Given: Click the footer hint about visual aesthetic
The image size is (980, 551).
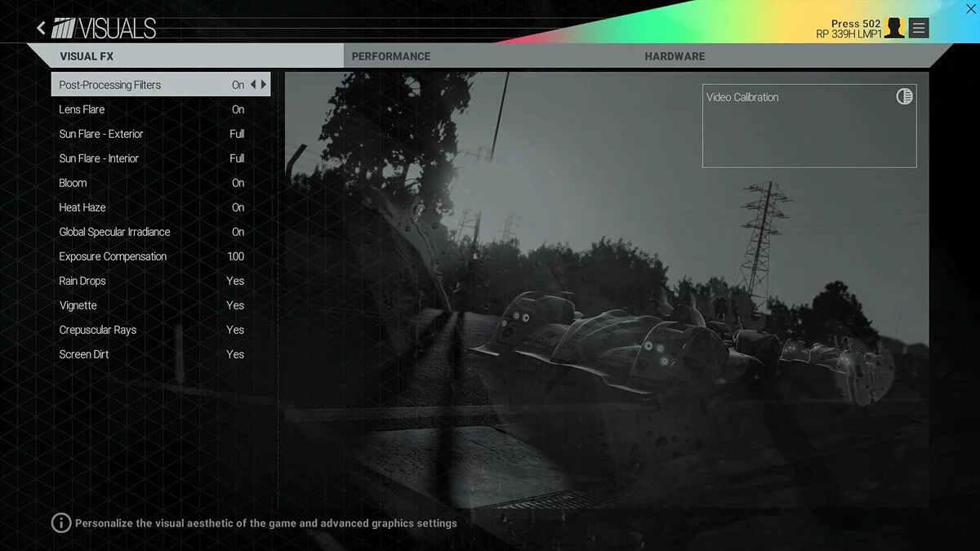Looking at the screenshot, I should [x=266, y=523].
